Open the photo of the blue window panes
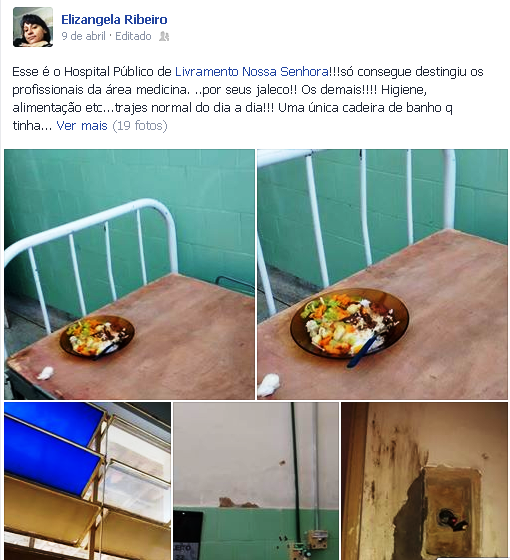Viewport: 510px width, 560px height. 88,481
